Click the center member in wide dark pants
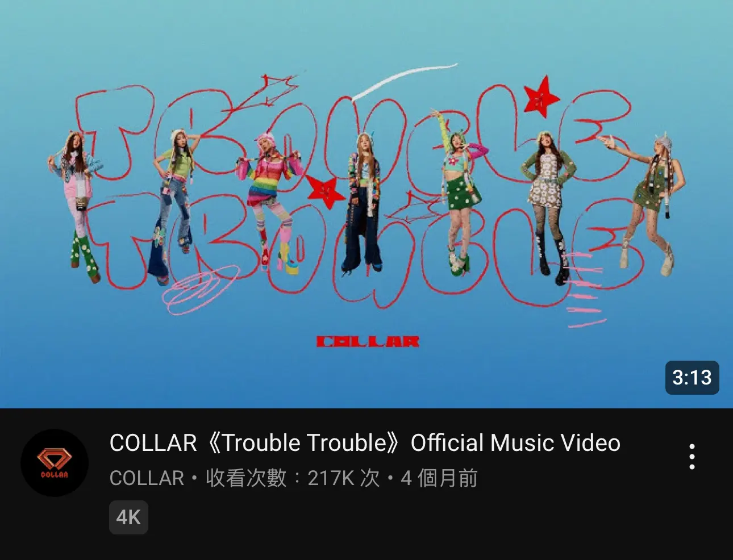The height and width of the screenshot is (560, 733). coord(364,202)
